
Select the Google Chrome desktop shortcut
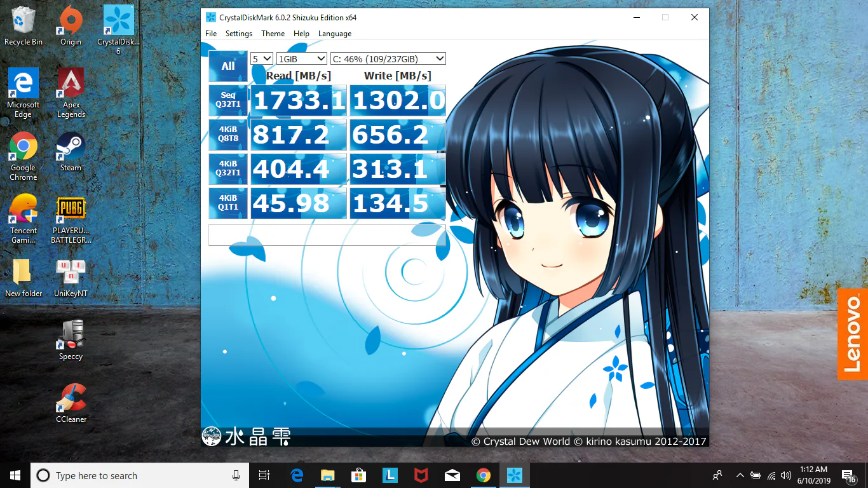[x=24, y=156]
